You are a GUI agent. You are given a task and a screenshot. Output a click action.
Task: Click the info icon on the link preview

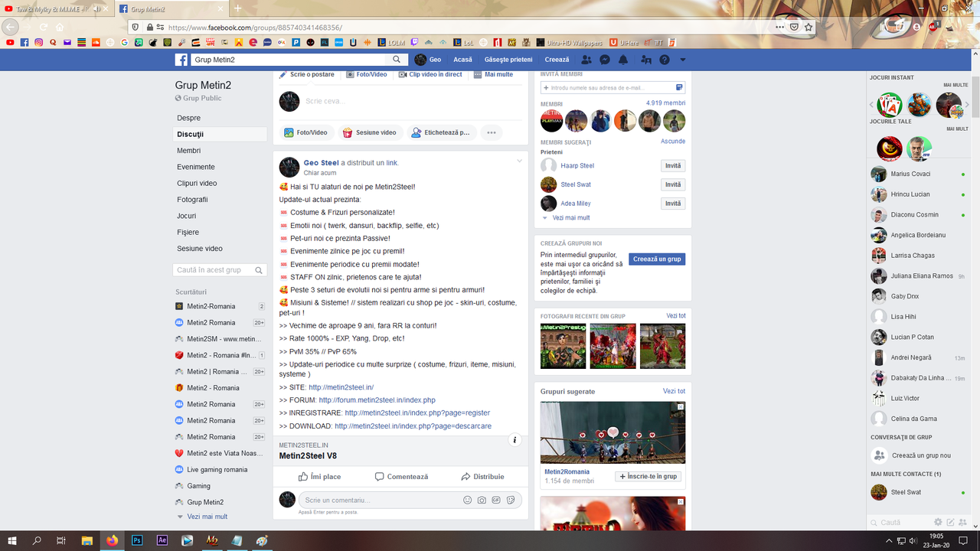coord(515,440)
